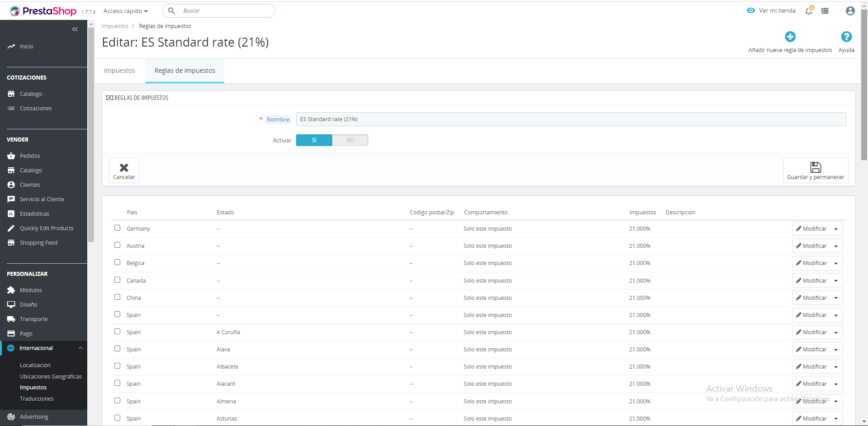Click the Inicio trend icon
Image resolution: width=868 pixels, height=426 pixels.
(11, 46)
